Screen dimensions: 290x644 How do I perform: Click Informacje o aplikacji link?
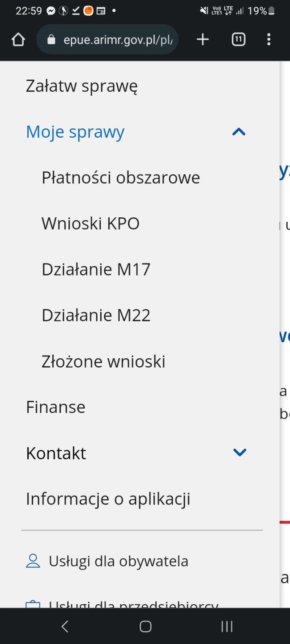pos(108,499)
